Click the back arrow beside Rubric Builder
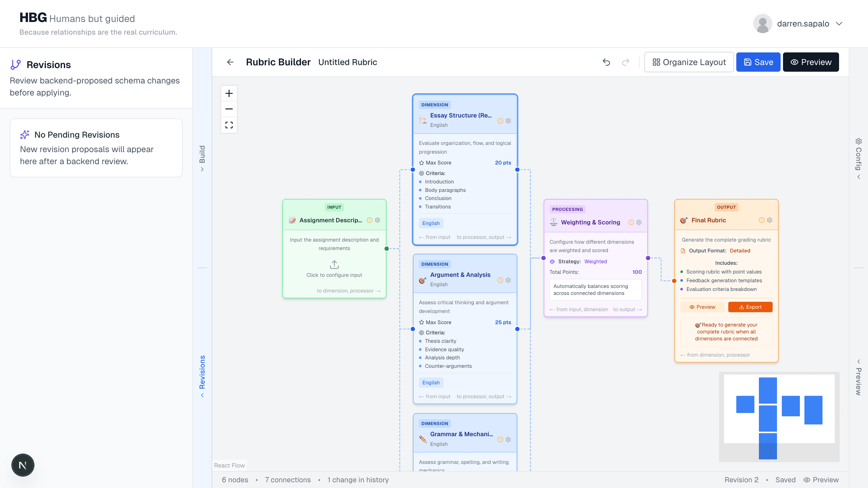This screenshot has height=488, width=868. 230,62
